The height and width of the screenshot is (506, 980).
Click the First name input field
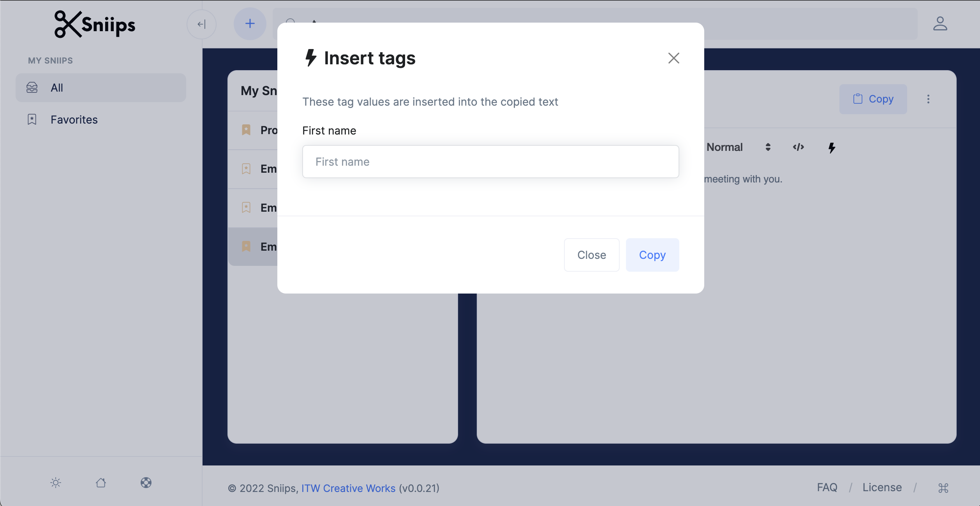coord(490,161)
